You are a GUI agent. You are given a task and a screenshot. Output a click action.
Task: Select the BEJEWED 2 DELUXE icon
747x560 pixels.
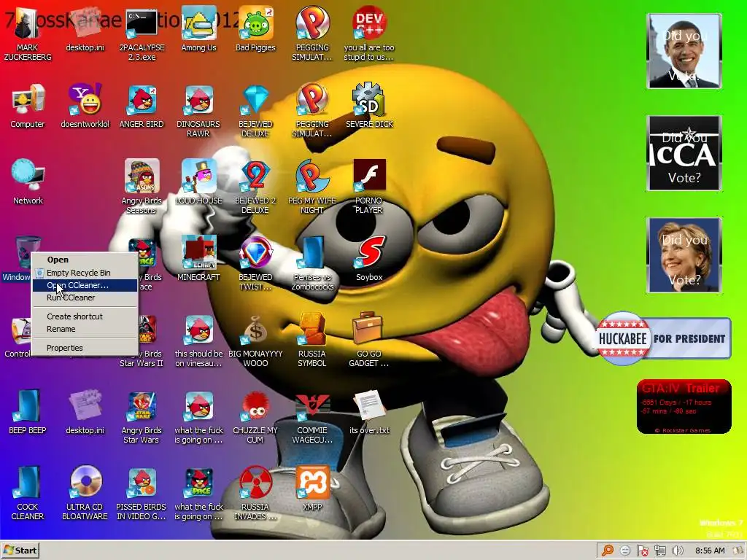(x=255, y=187)
